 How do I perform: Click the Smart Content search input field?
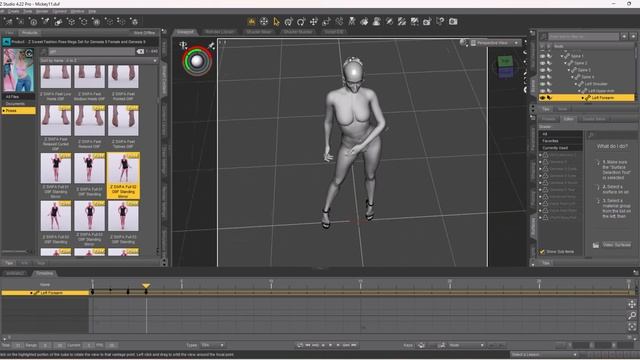pyautogui.click(x=91, y=51)
